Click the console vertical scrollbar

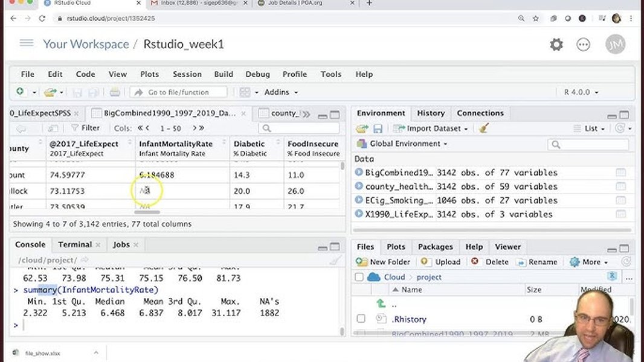click(x=342, y=331)
